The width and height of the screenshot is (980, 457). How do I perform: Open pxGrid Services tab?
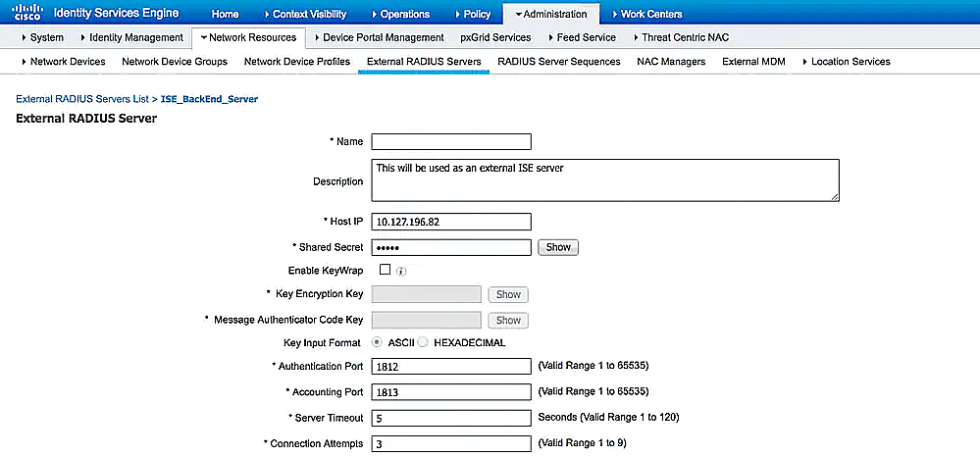coord(495,37)
